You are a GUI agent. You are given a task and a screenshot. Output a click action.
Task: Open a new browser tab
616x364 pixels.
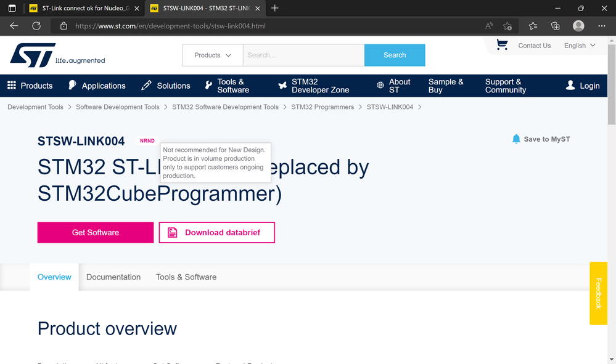click(274, 8)
